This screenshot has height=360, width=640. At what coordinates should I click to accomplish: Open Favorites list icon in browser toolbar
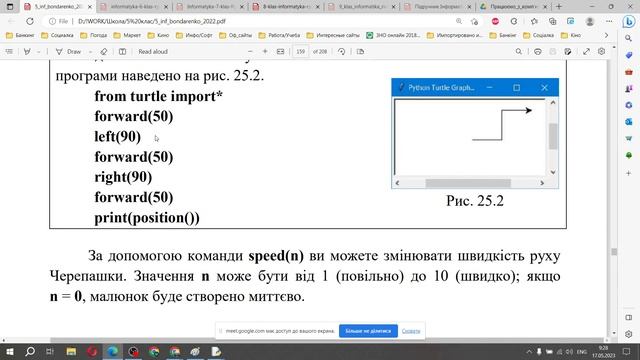pyautogui.click(x=534, y=21)
